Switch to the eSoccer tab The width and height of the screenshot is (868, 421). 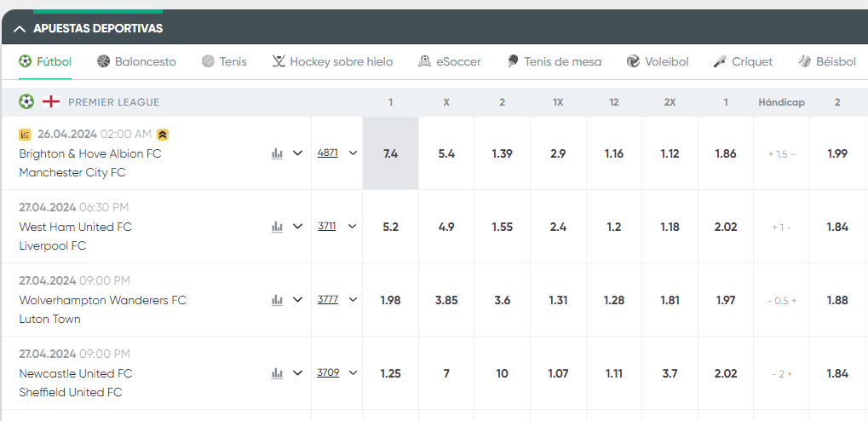point(450,61)
